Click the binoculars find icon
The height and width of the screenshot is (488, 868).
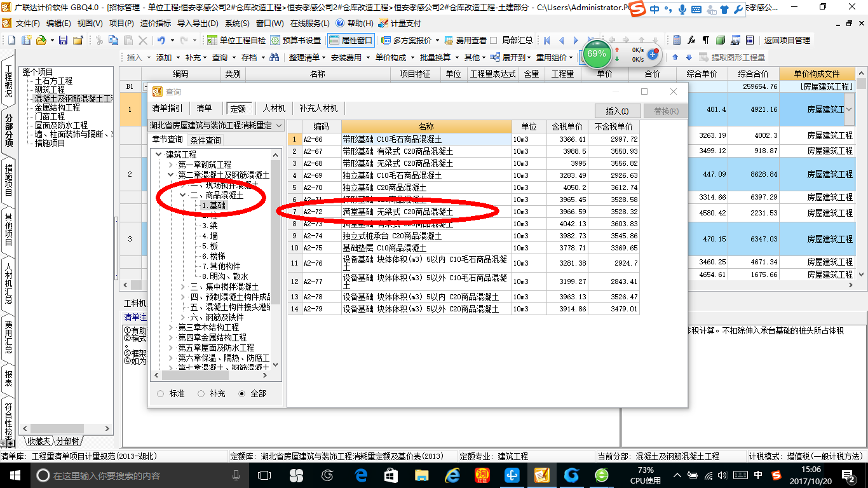pos(275,57)
